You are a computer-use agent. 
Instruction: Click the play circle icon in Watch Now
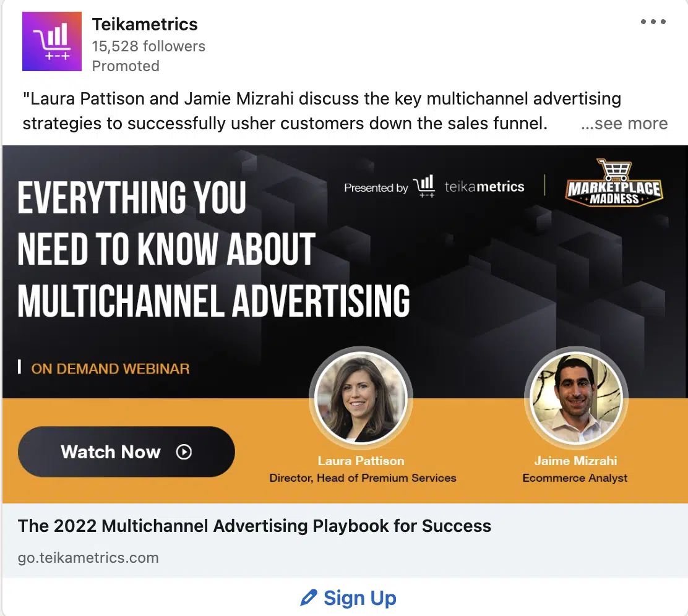point(184,452)
